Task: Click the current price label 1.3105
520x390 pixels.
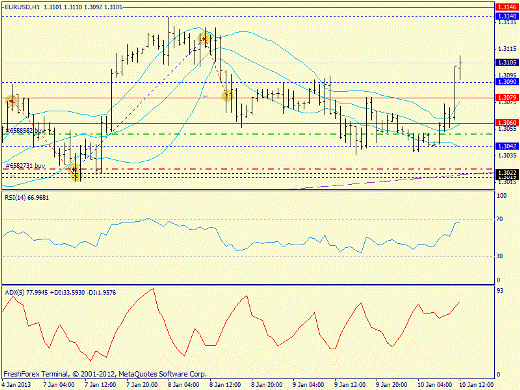Action: pyautogui.click(x=507, y=62)
